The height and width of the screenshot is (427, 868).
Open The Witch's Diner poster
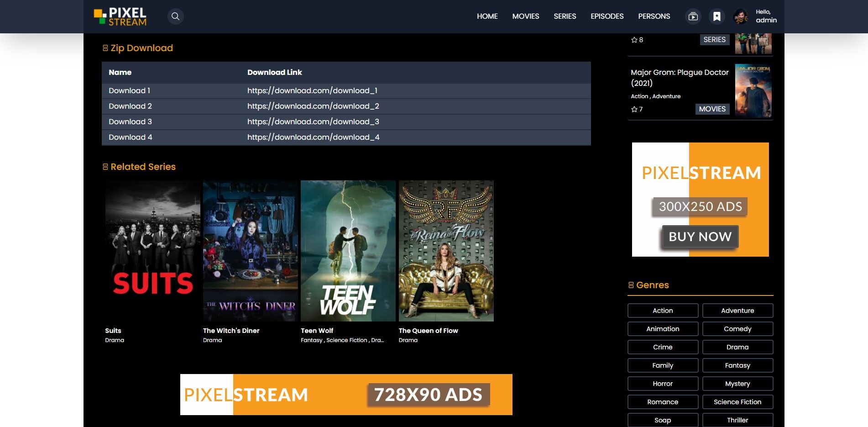point(251,251)
